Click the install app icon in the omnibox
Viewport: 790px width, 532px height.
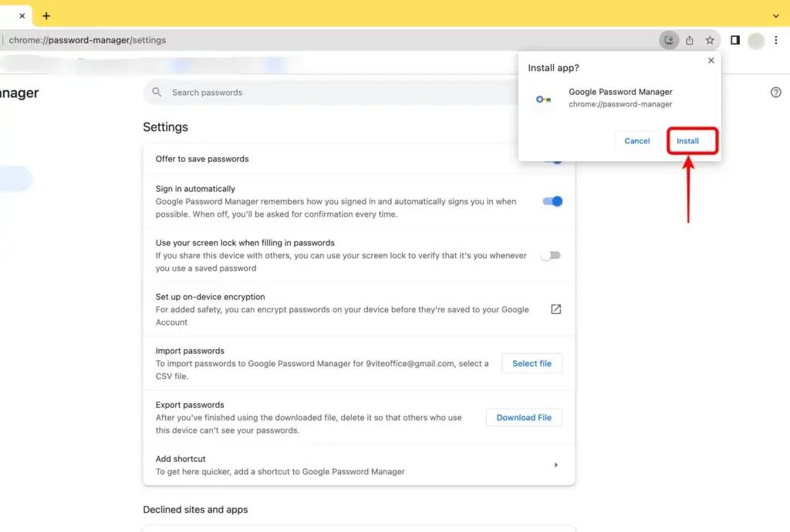click(x=668, y=39)
